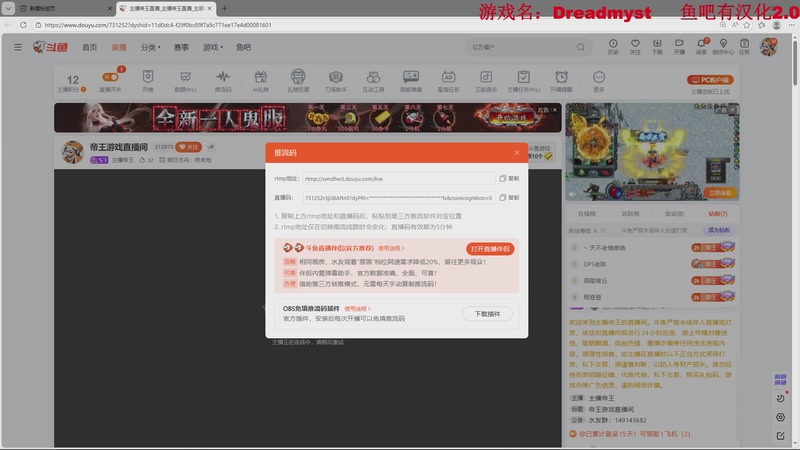Select 直播 in the nav bar
Screen dimensions: 800x450
119,47
